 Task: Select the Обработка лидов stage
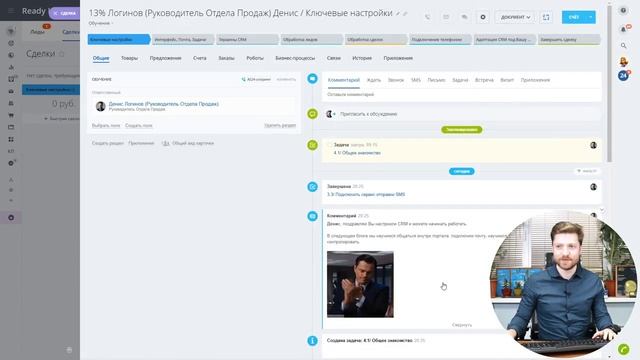point(311,40)
